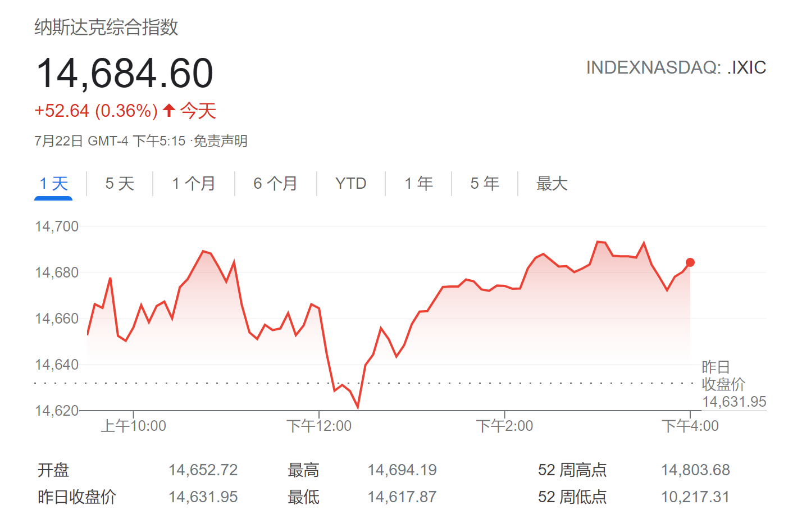Click the 52 周高点 value 14,803.68
This screenshot has height=532, width=802.
(695, 470)
